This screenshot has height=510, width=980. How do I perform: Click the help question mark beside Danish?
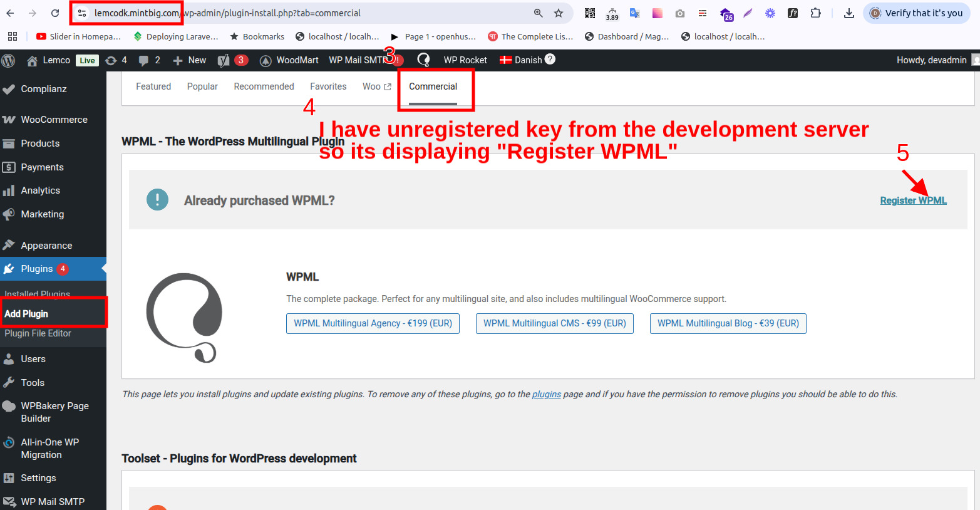click(550, 59)
